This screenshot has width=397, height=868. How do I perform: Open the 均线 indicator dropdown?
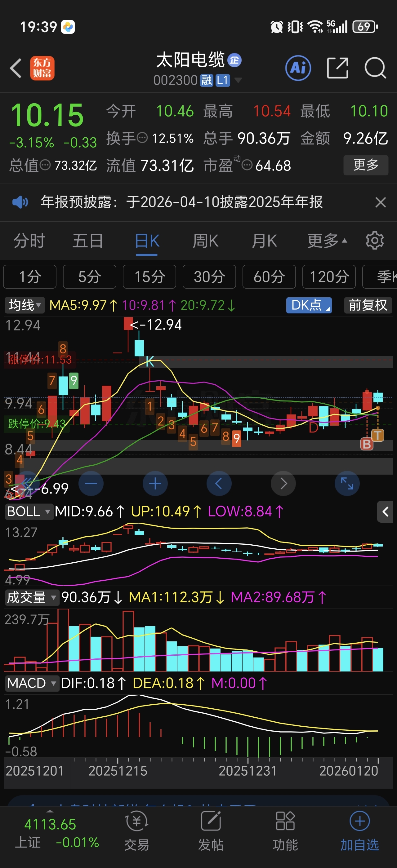point(24,305)
